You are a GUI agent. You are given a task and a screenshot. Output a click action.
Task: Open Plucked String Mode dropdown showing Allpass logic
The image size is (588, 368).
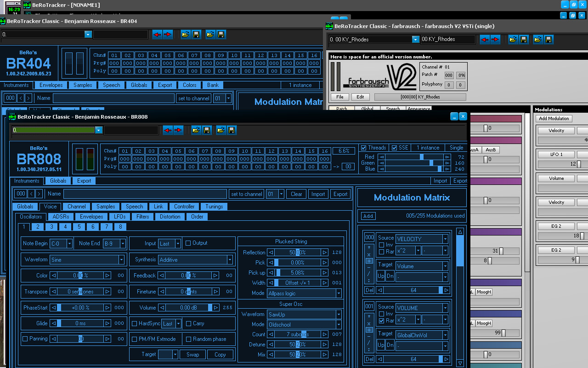tap(305, 293)
